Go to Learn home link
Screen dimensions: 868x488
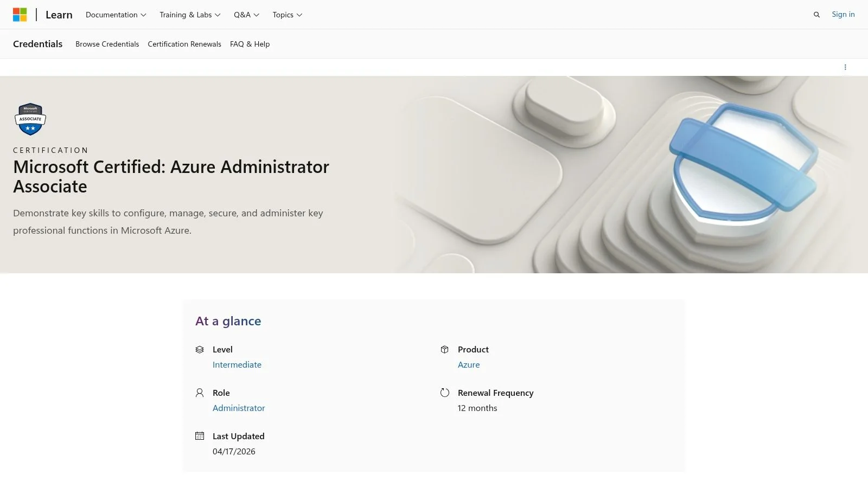(x=59, y=15)
